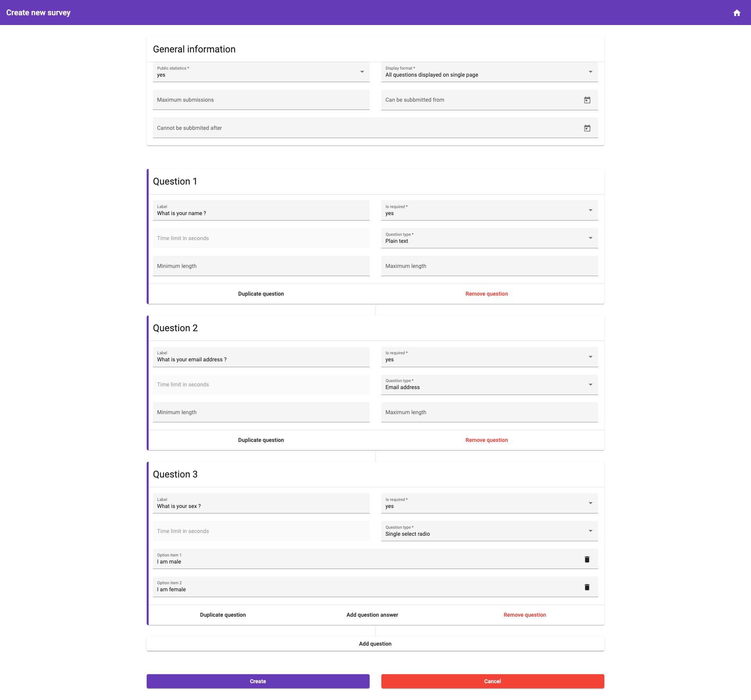Open Question 1 'Is required' dropdown
Viewport: 751px width, 700px height.
[x=489, y=210]
